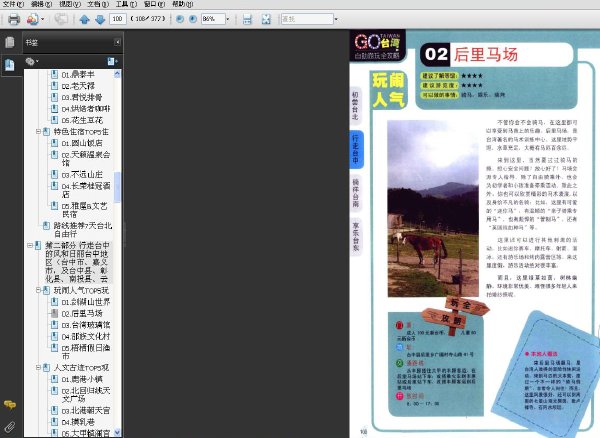
Task: Click the scrolling page mode icon
Action: point(247,19)
